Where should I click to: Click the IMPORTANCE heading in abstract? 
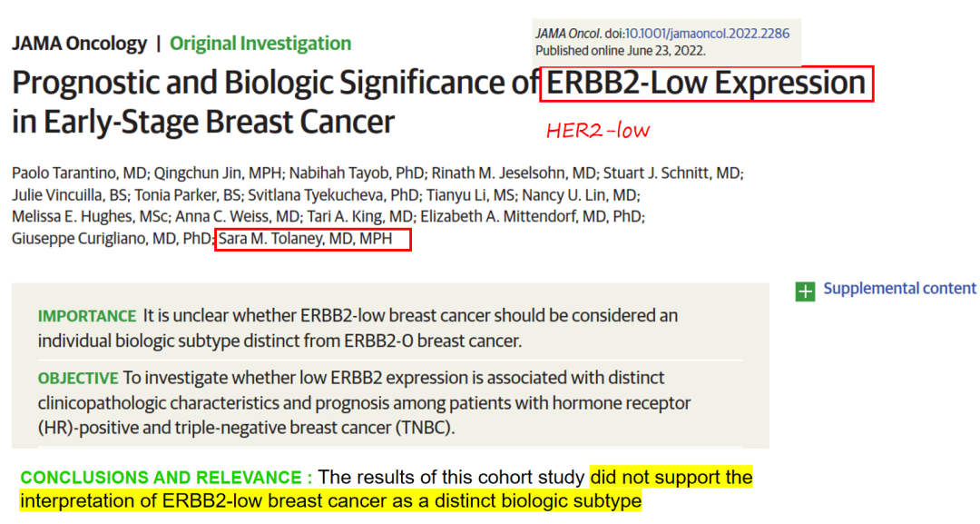coord(87,316)
